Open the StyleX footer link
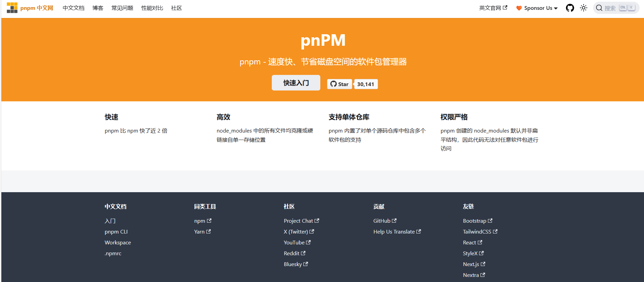This screenshot has height=282, width=644. click(x=473, y=254)
